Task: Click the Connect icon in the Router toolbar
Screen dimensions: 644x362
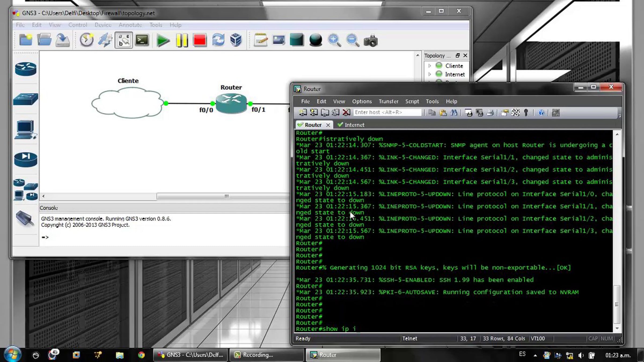Action: (303, 113)
